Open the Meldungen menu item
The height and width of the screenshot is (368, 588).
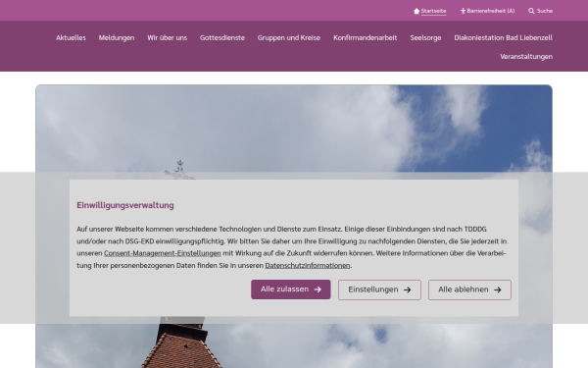coord(117,37)
